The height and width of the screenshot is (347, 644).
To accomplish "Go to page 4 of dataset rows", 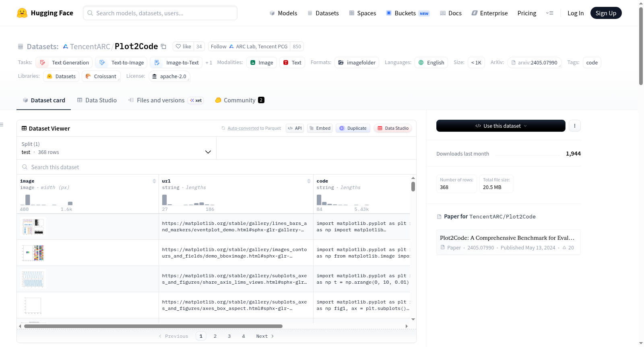I will (x=244, y=336).
